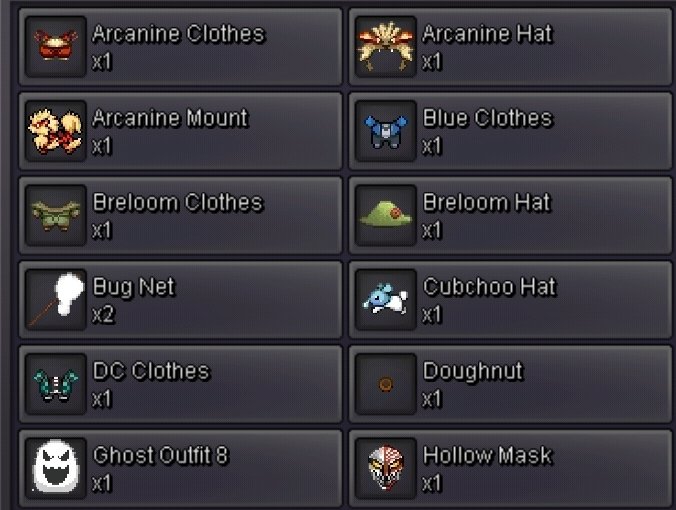Viewport: 676px width, 510px height.
Task: Select the Doughnut x1 item row
Action: [510, 384]
